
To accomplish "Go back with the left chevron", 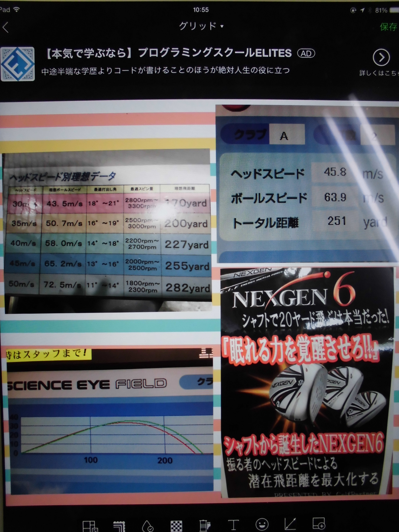I will point(6,27).
